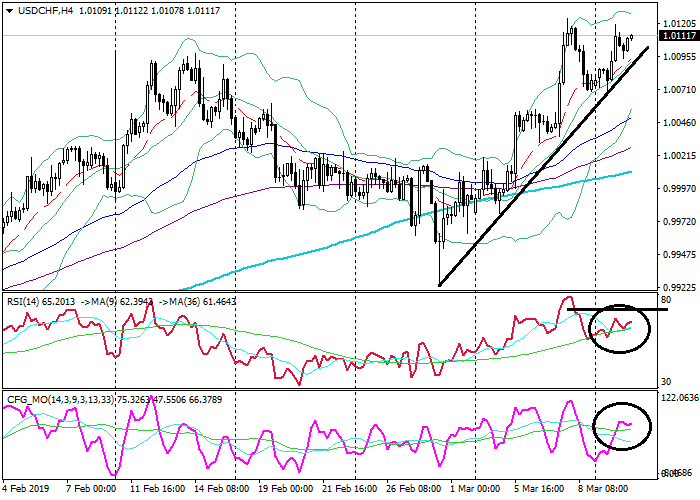
Task: Select the short horizontal black line in RSI
Action: point(617,309)
